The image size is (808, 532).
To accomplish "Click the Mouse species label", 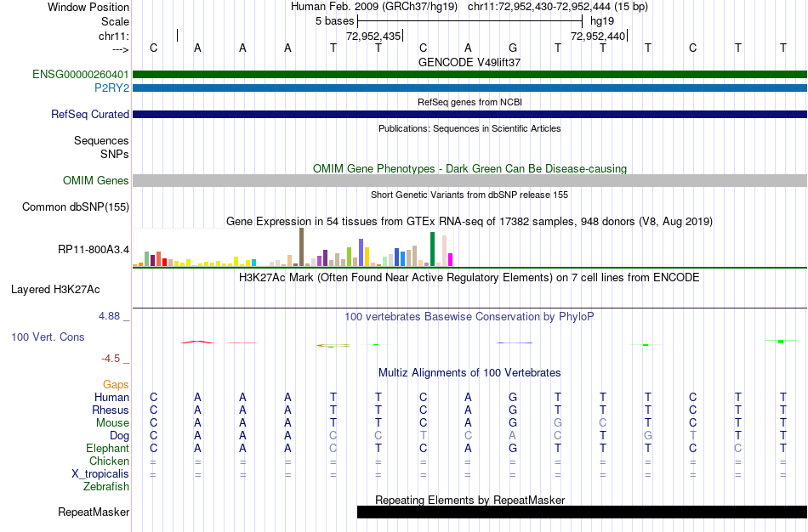I will tap(112, 423).
